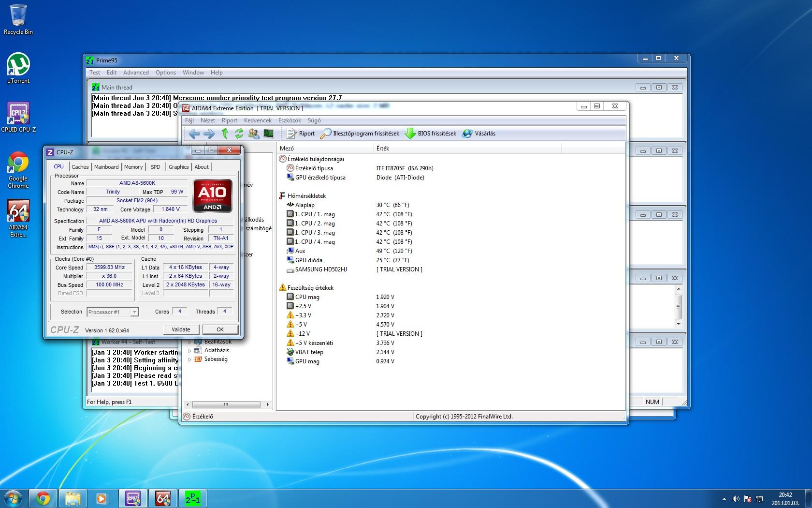This screenshot has width=812, height=508.
Task: Show hidden tray icons arrow
Action: point(724,499)
